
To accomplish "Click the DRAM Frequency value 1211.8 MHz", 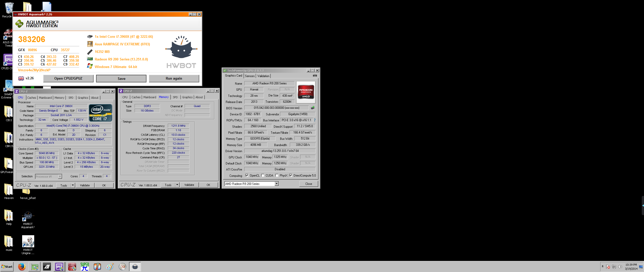I will tap(178, 126).
